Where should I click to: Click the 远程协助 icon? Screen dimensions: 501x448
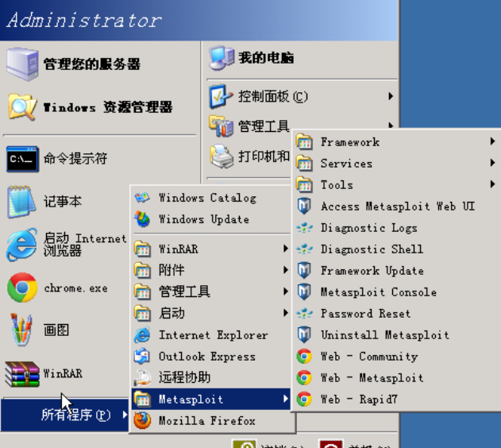coord(142,377)
